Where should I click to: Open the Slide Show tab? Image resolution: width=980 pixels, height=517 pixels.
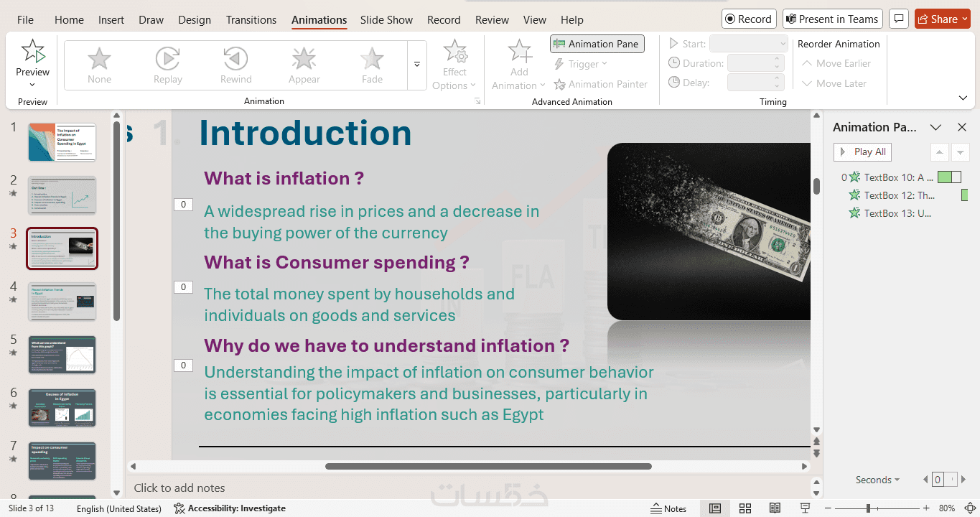[386, 20]
